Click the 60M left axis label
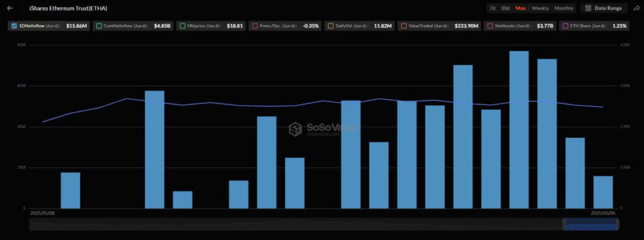This screenshot has height=240, width=644. (x=21, y=86)
